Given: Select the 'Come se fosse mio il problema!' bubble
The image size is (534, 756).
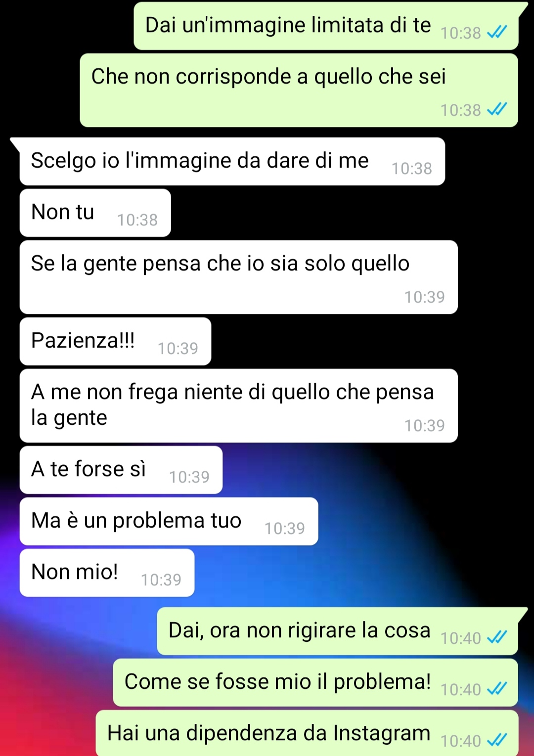Looking at the screenshot, I should [315, 683].
